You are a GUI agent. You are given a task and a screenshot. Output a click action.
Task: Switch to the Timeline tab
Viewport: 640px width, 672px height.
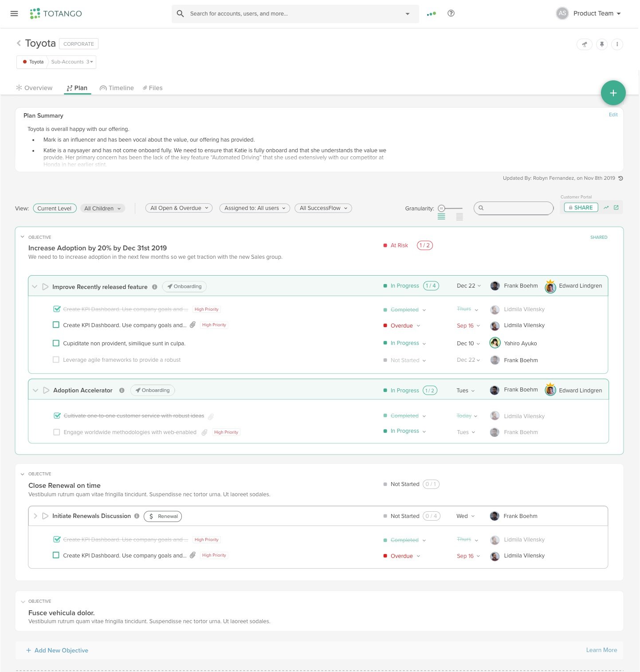tap(117, 88)
